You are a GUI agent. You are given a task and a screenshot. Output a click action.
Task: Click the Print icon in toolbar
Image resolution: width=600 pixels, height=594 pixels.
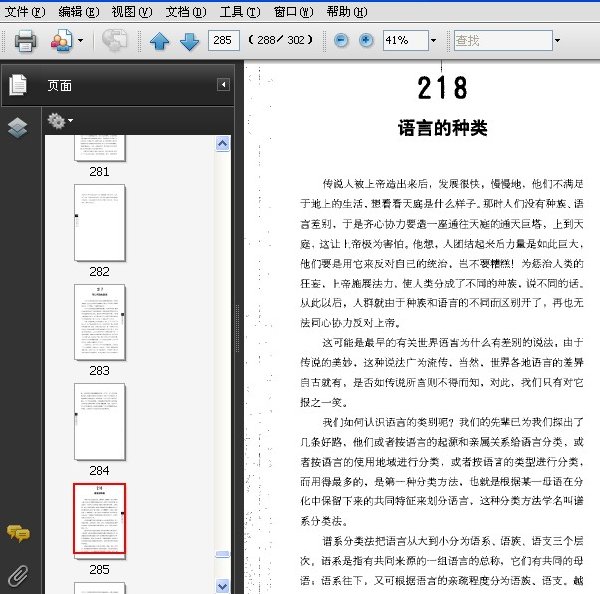(25, 41)
